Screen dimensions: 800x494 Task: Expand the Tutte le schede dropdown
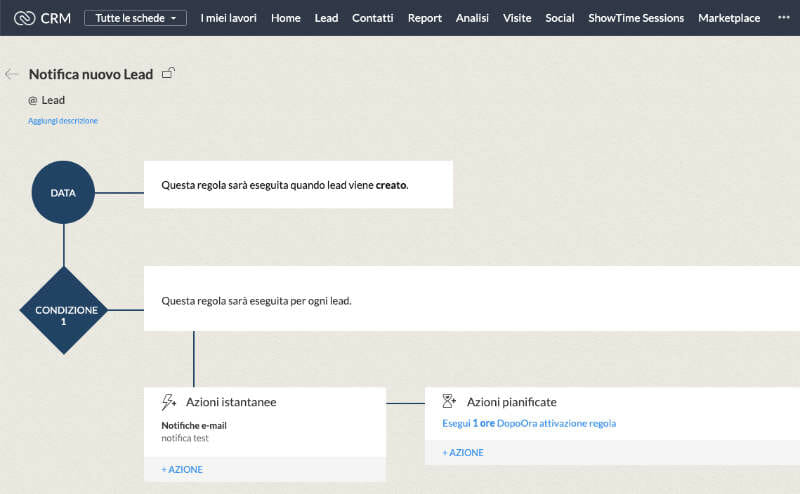[135, 18]
